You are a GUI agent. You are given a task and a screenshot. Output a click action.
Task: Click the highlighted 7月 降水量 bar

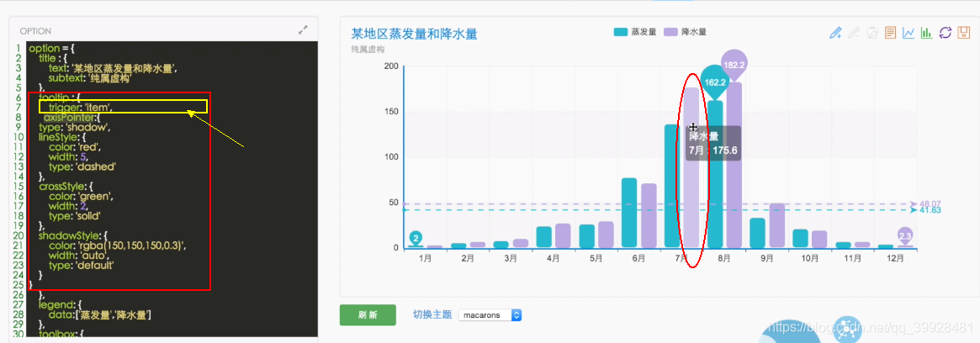pos(691,167)
